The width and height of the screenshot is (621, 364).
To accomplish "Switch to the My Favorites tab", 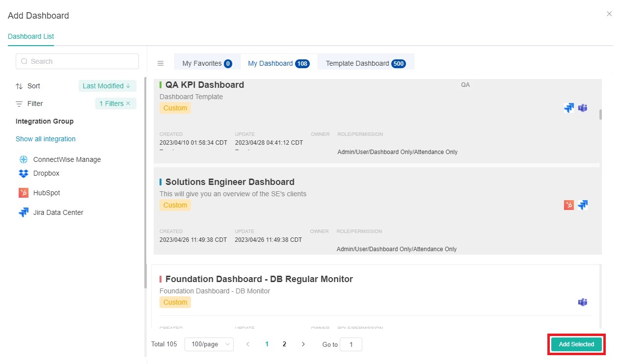I will [207, 63].
